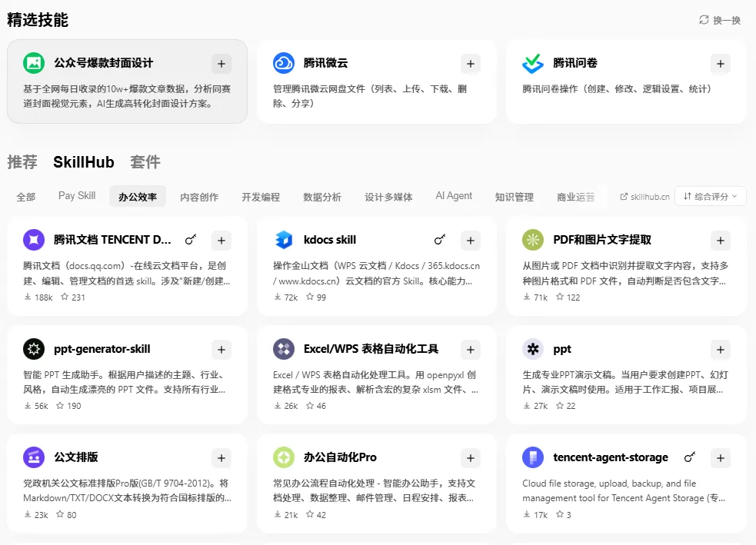Select the AI Agent category filter
This screenshot has width=756, height=545.
454,196
